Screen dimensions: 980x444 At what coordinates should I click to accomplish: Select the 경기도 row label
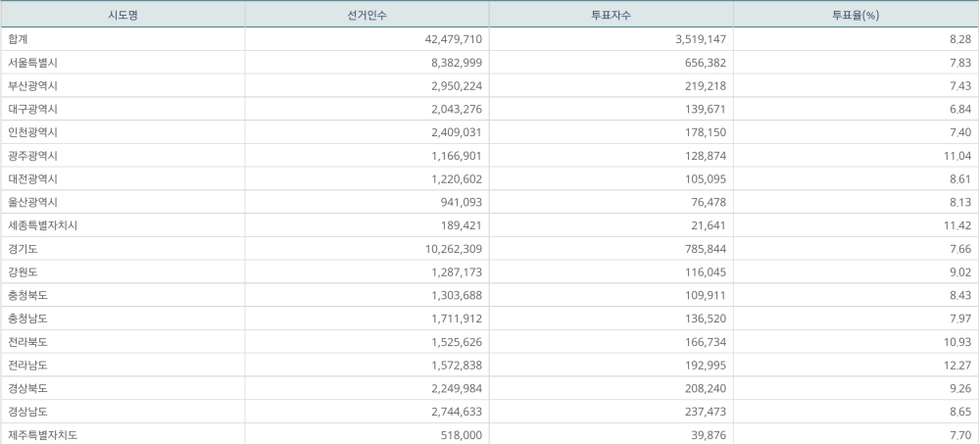pyautogui.click(x=23, y=249)
